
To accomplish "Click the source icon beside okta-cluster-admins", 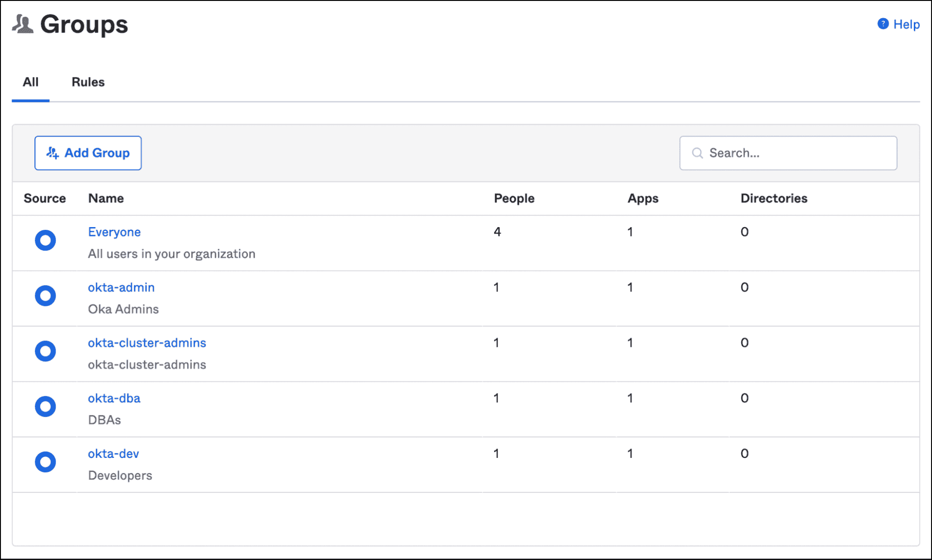I will point(45,351).
